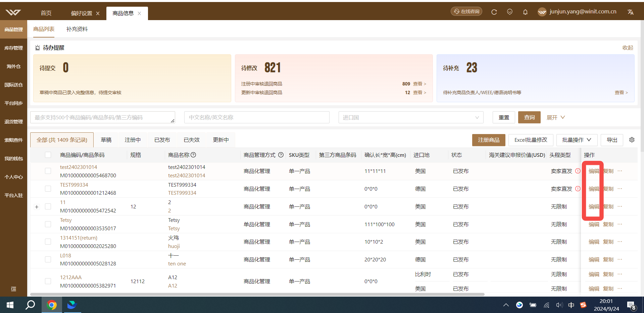This screenshot has width=644, height=313.
Task: Close the 偏好设置 tab
Action: click(98, 13)
